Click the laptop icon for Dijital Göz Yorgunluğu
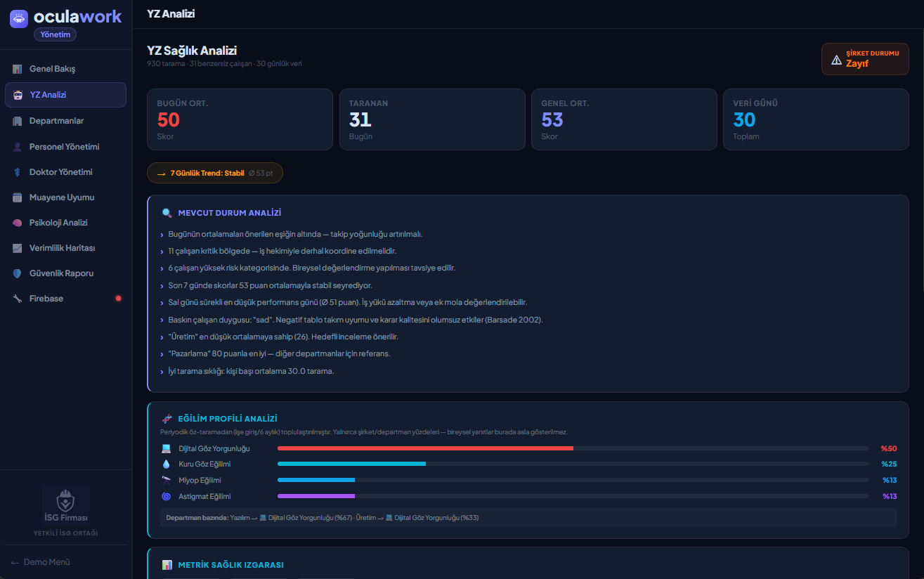Screen dimensions: 924x579 click(166, 448)
